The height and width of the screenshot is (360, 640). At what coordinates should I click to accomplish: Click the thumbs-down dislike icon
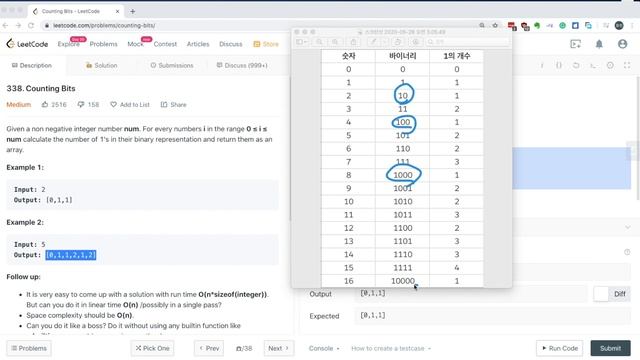pos(81,104)
